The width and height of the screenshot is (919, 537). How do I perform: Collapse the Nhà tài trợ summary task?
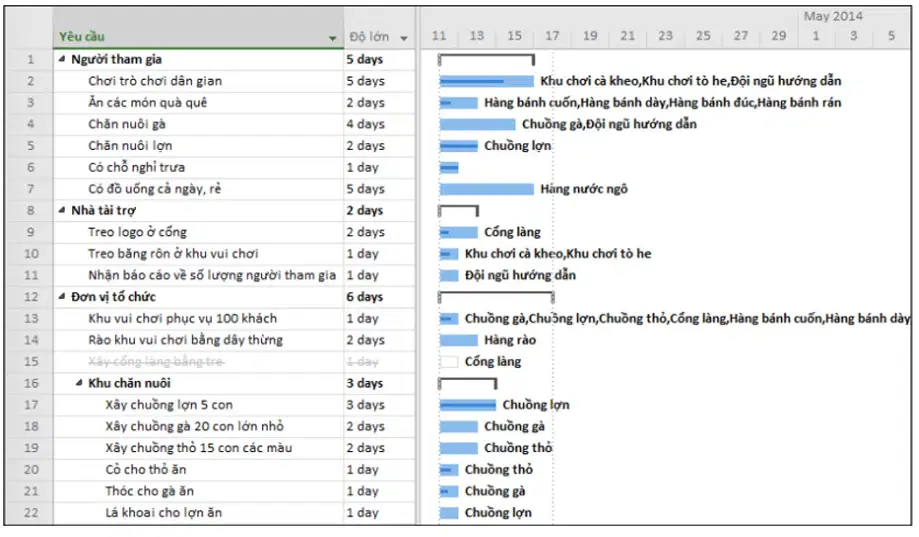62,210
